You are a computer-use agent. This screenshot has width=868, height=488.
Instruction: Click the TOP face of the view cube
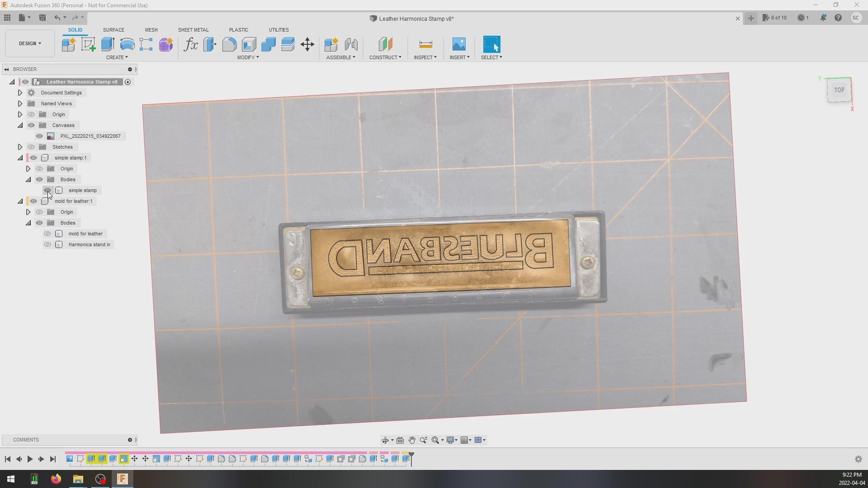(839, 90)
